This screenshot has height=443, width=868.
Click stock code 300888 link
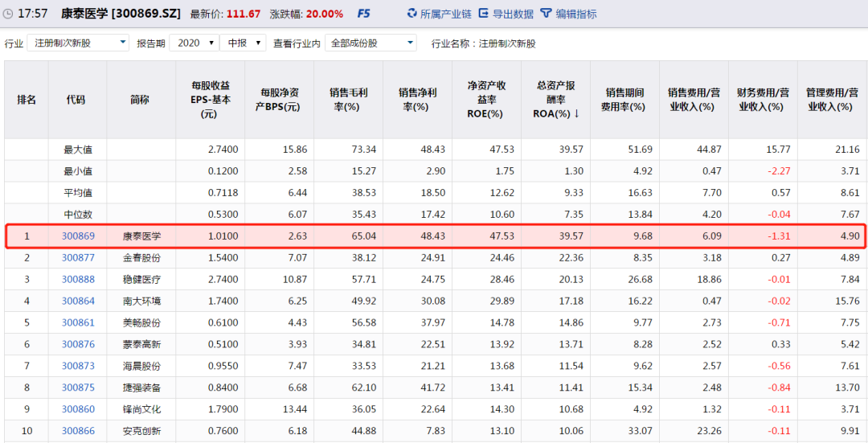pyautogui.click(x=78, y=280)
